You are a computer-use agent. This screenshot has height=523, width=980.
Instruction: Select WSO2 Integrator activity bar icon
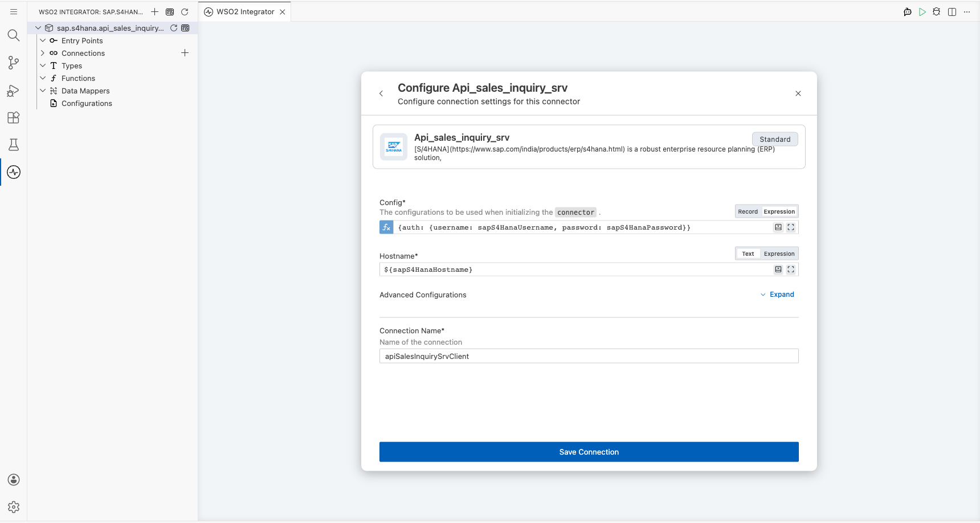[14, 172]
